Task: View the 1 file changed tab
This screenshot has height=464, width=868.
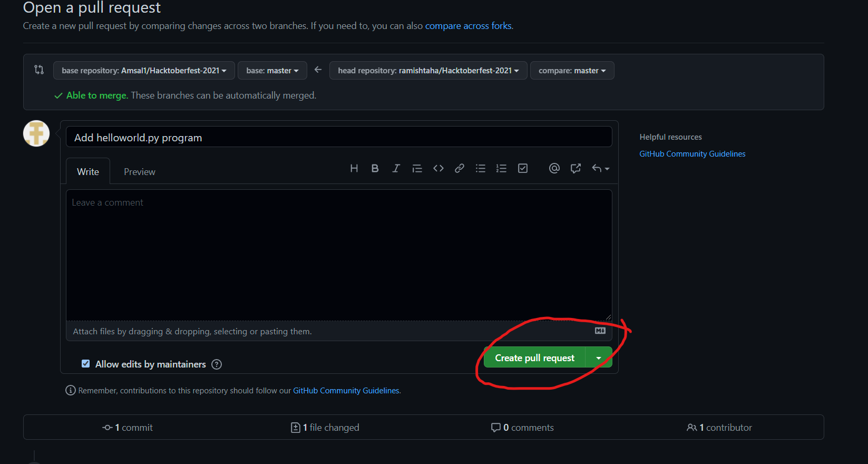Action: point(325,427)
